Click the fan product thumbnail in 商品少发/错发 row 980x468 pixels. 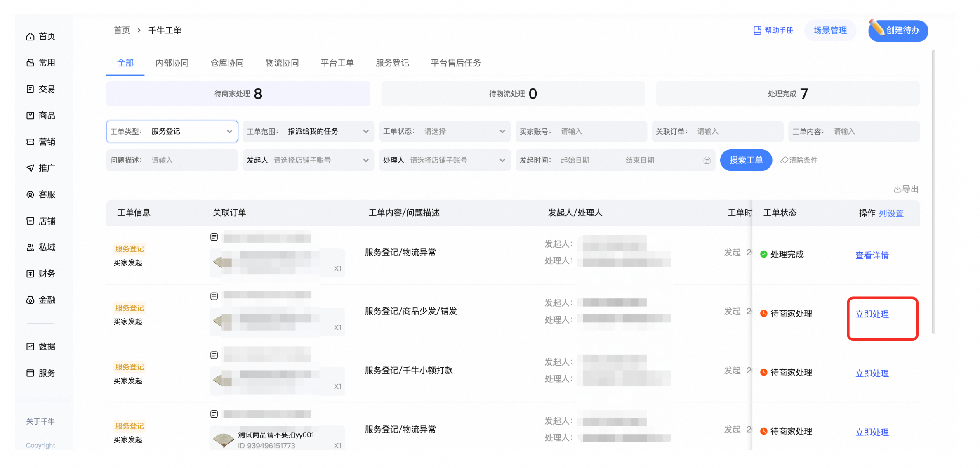(223, 321)
